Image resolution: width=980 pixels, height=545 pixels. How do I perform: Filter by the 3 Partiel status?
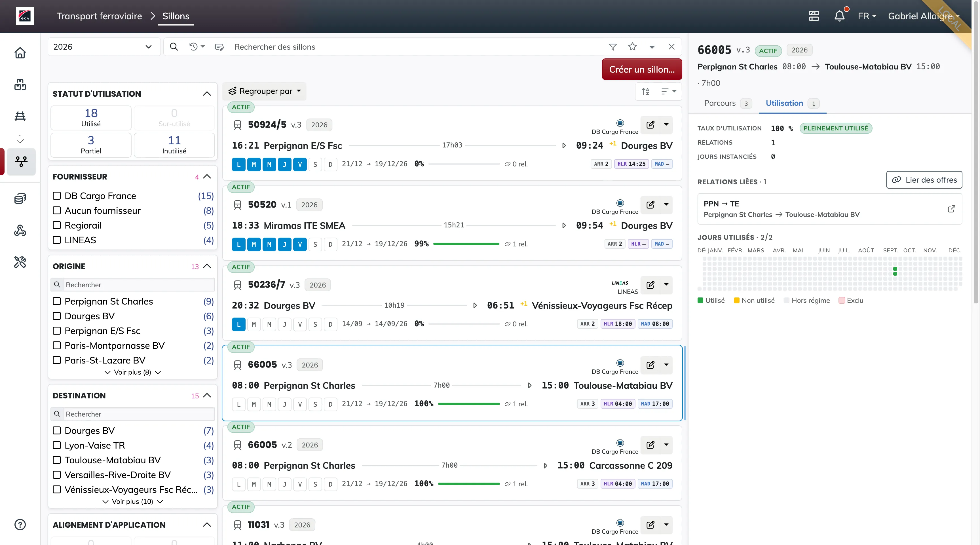91,145
